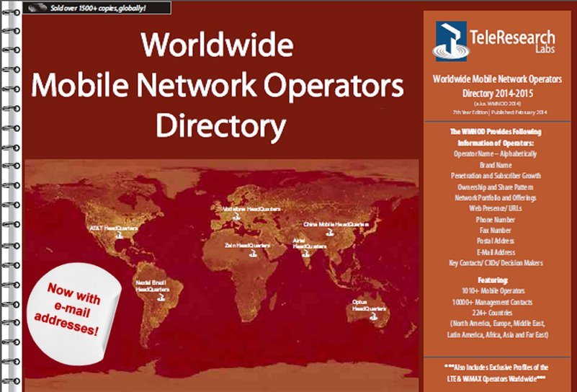Click the Airtel HeadQuarters map marker
This screenshot has width=577, height=392.
pos(306,253)
